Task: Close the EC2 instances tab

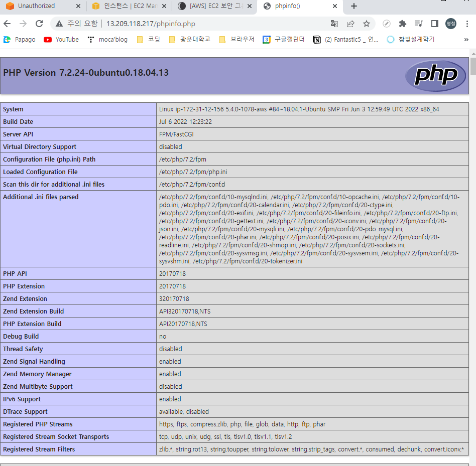Action: click(x=164, y=6)
